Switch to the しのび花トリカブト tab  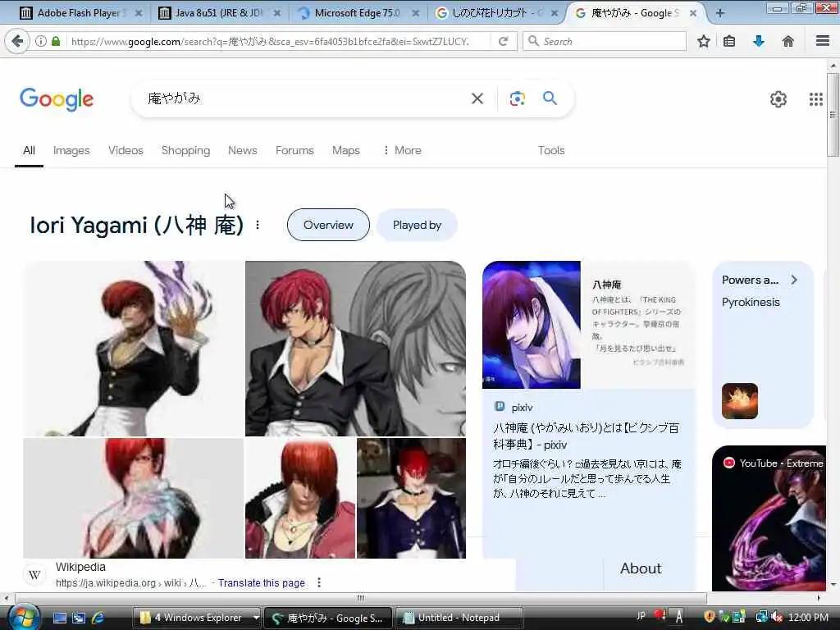coord(495,13)
